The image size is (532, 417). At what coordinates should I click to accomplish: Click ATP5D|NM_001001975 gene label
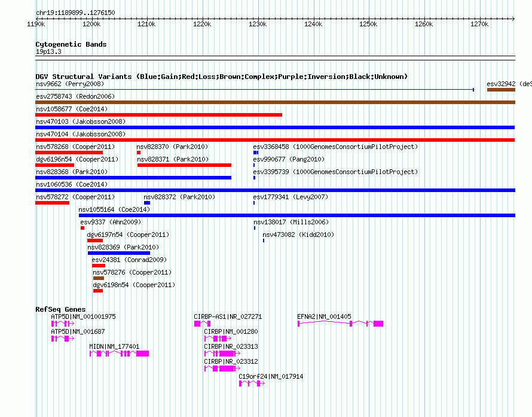coord(83,316)
